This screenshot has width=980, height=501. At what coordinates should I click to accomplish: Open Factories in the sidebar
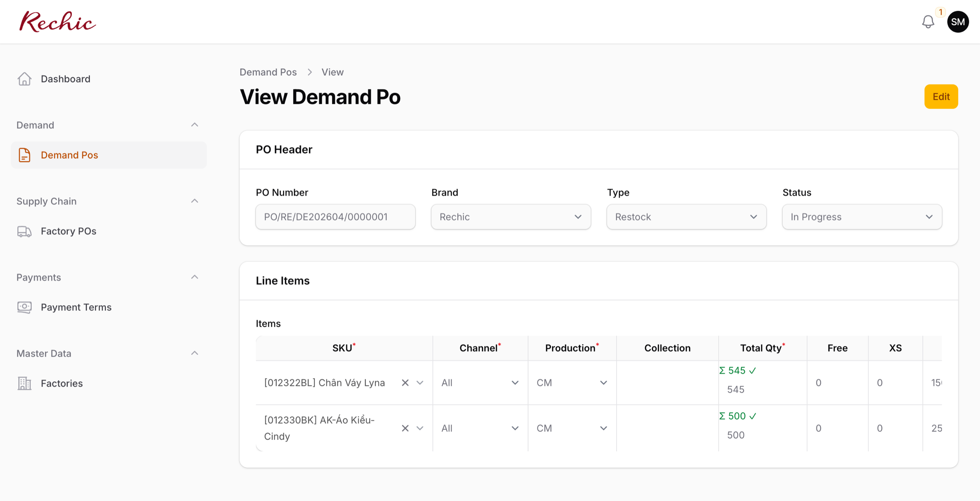point(109,384)
